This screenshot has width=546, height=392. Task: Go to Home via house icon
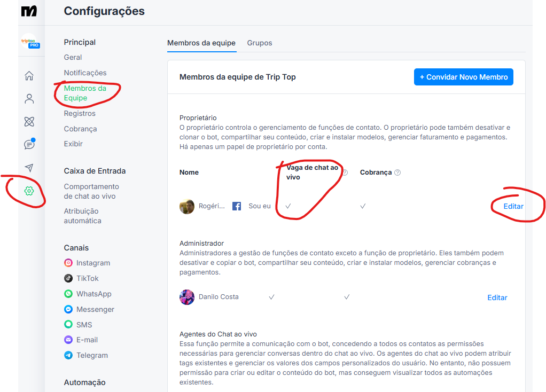29,75
